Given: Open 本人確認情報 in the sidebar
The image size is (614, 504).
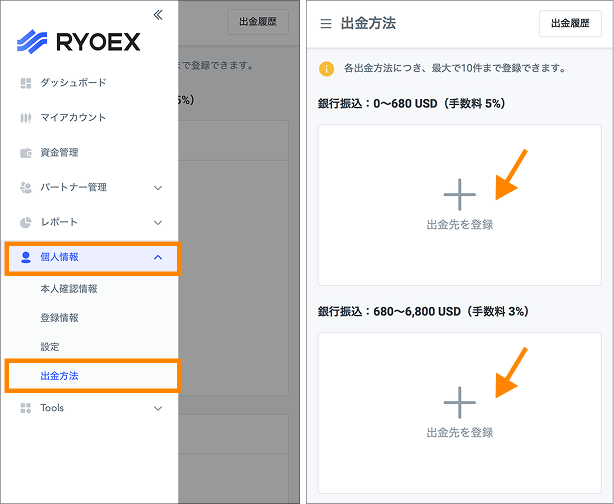Looking at the screenshot, I should pyautogui.click(x=68, y=289).
